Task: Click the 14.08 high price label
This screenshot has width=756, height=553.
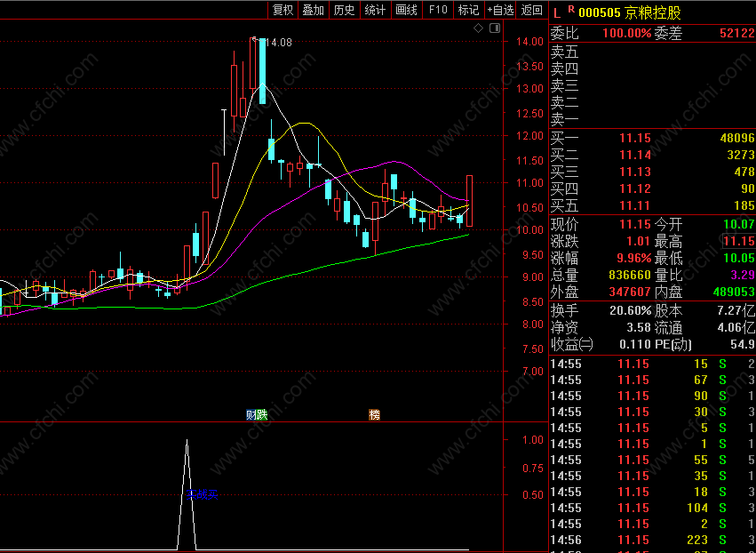Action: point(279,43)
